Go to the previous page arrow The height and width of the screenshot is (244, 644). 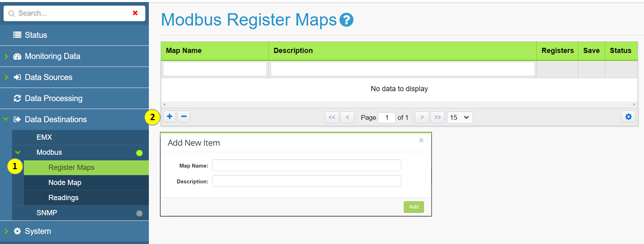347,118
